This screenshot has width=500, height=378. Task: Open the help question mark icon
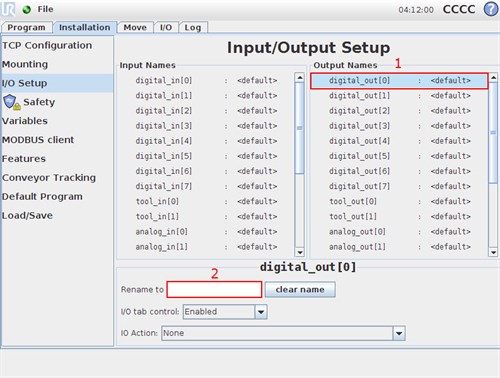point(491,9)
